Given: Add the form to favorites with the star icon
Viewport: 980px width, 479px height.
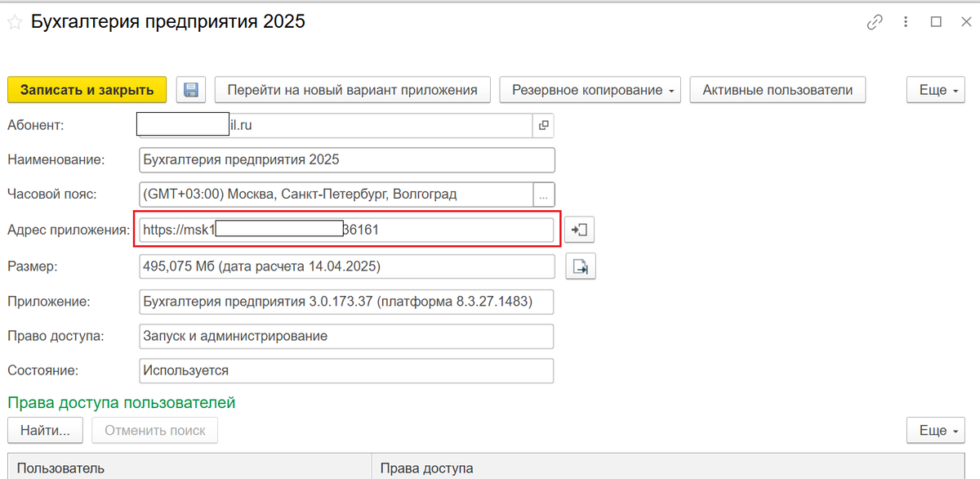Looking at the screenshot, I should point(14,22).
